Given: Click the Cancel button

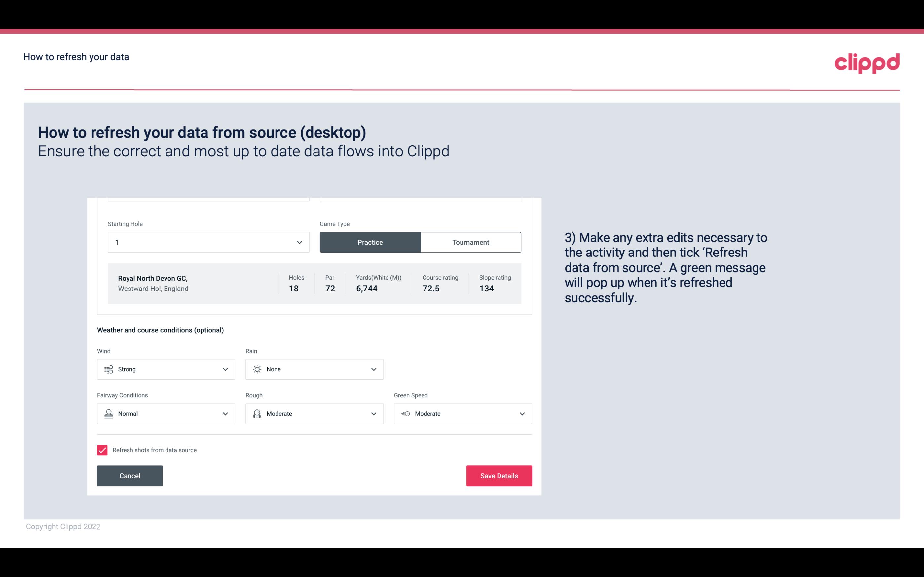Looking at the screenshot, I should 130,475.
